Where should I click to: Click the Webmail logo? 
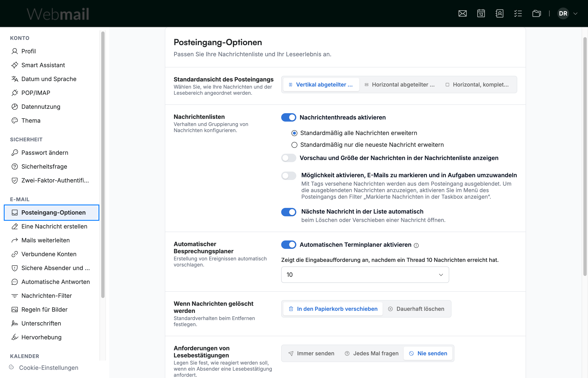tap(58, 14)
